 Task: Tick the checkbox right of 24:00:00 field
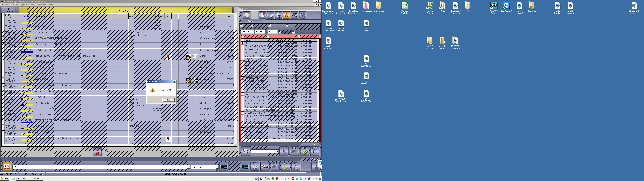pos(280,32)
